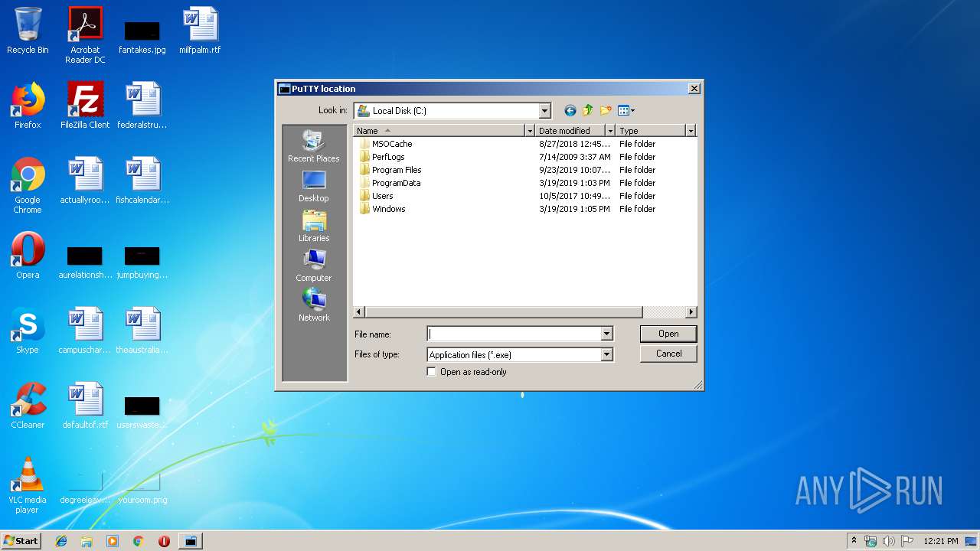Click the volume tray icon
Screen dimensions: 980x551
tap(889, 541)
